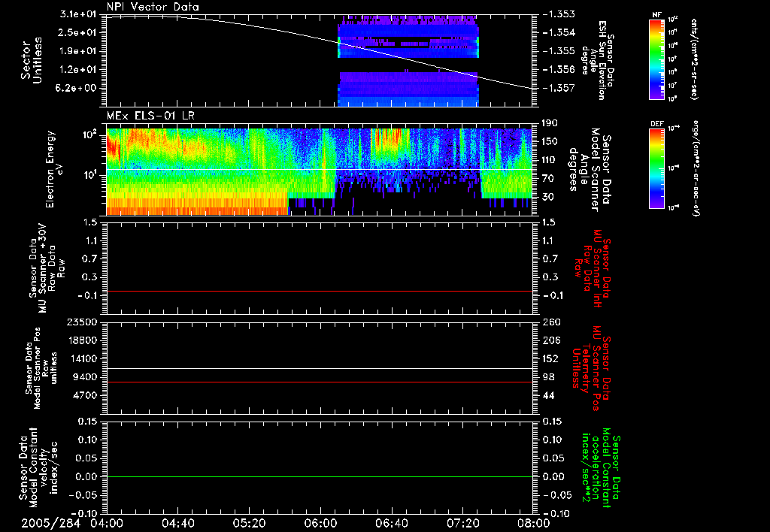The width and height of the screenshot is (770, 532).
Task: Click the ergs/(cm**2-sr-sec-eV) units label
Action: pyautogui.click(x=696, y=168)
